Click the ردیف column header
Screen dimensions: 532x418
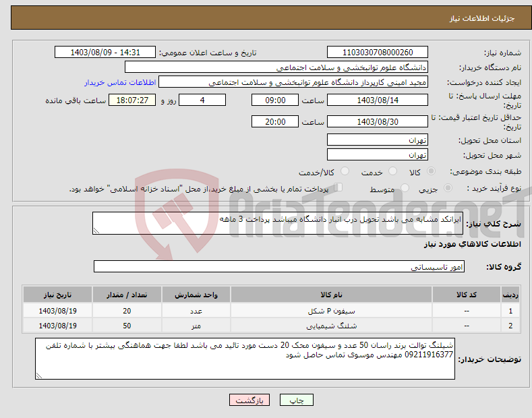coord(510,295)
